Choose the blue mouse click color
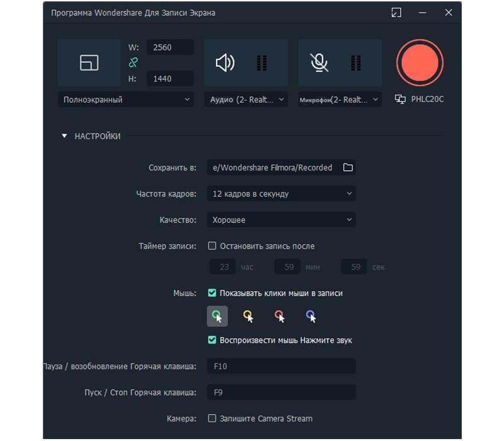504x441 pixels. coord(311,316)
